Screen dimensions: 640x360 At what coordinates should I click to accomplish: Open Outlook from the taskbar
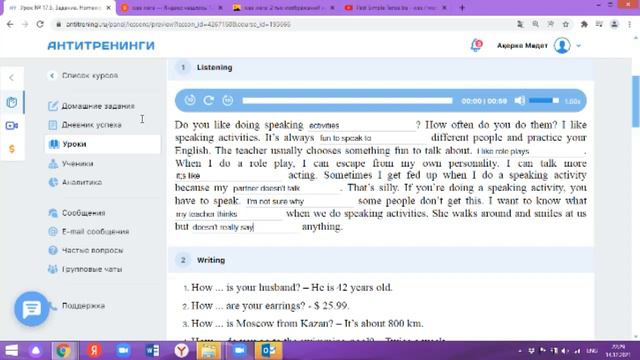point(269,351)
